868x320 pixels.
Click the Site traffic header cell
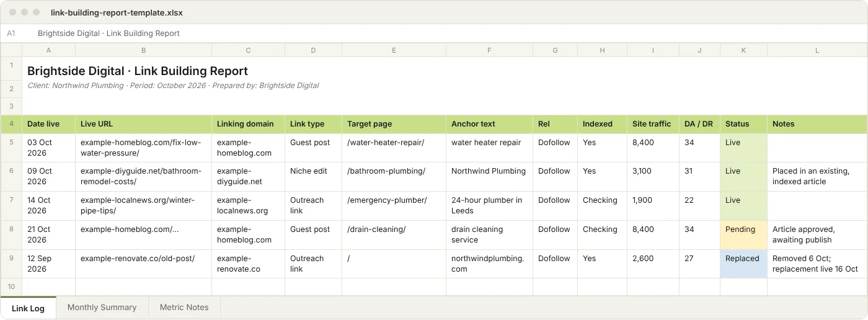(653, 124)
